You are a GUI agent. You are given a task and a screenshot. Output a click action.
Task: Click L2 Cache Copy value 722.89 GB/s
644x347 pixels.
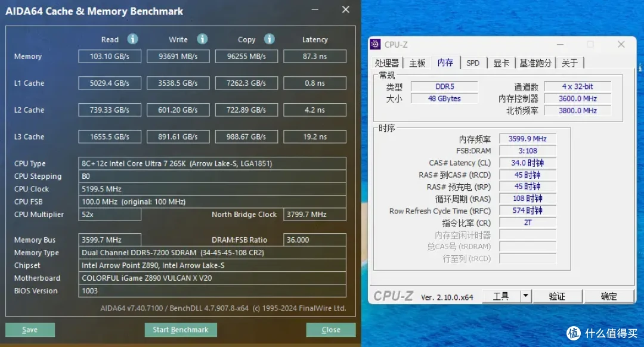[x=246, y=110]
